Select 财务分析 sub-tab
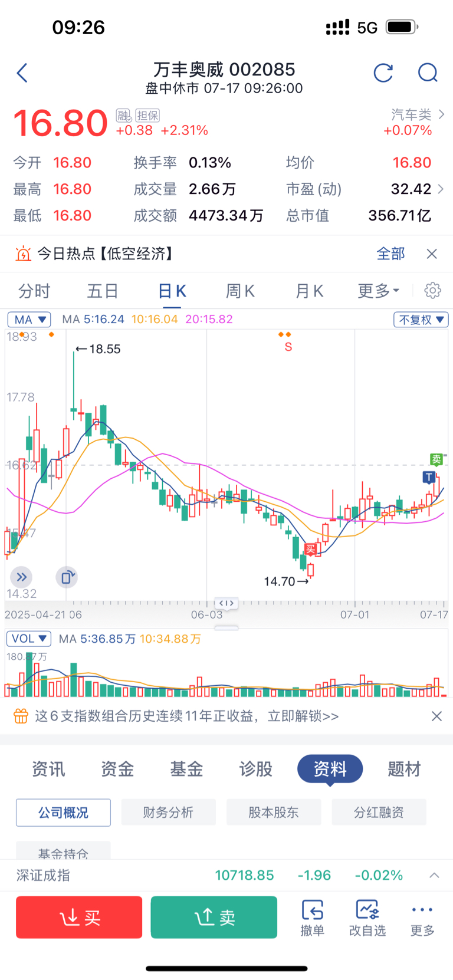 pyautogui.click(x=168, y=813)
